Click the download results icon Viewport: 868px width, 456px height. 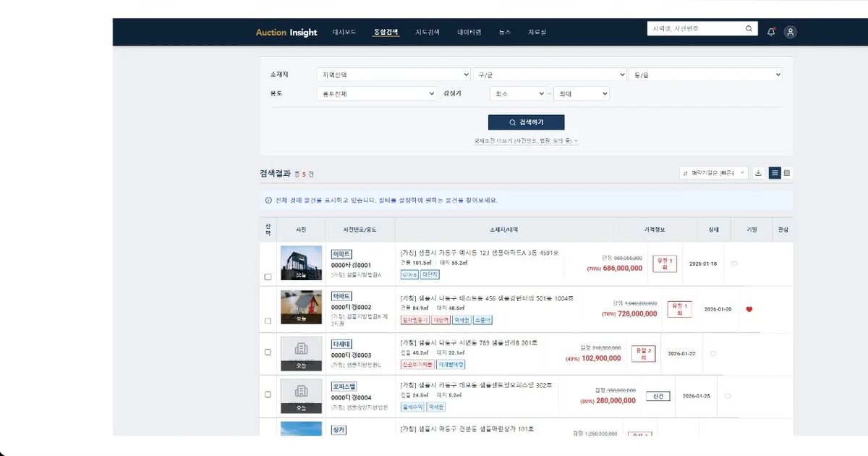point(758,173)
